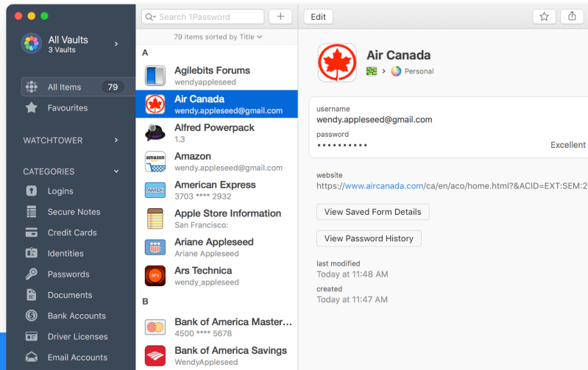Open the Apple Store Information note

click(217, 218)
